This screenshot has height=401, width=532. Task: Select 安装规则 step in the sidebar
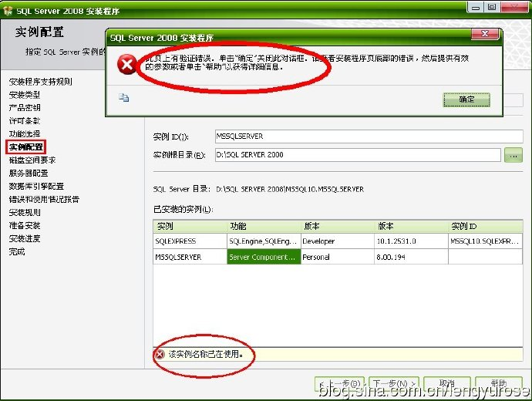(x=25, y=212)
